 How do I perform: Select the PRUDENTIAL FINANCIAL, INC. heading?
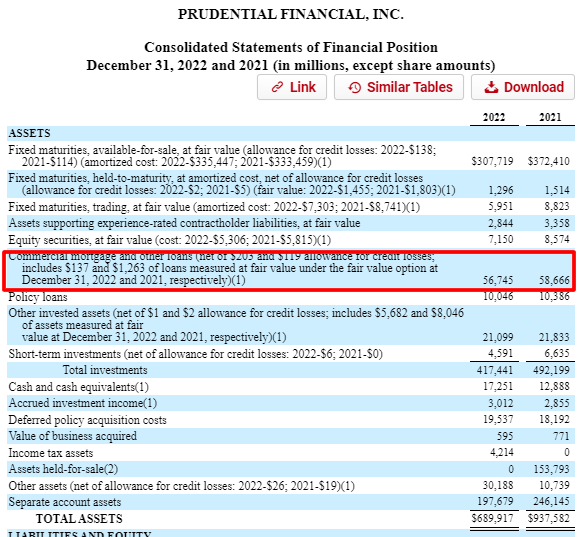[x=291, y=14]
